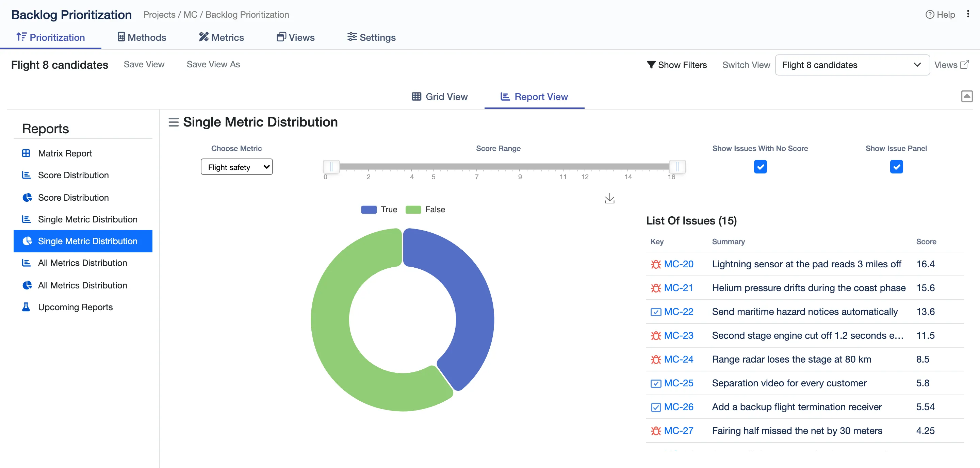The height and width of the screenshot is (468, 980).
Task: Select bar-chart Single Metric Distribution report
Action: [83, 219]
